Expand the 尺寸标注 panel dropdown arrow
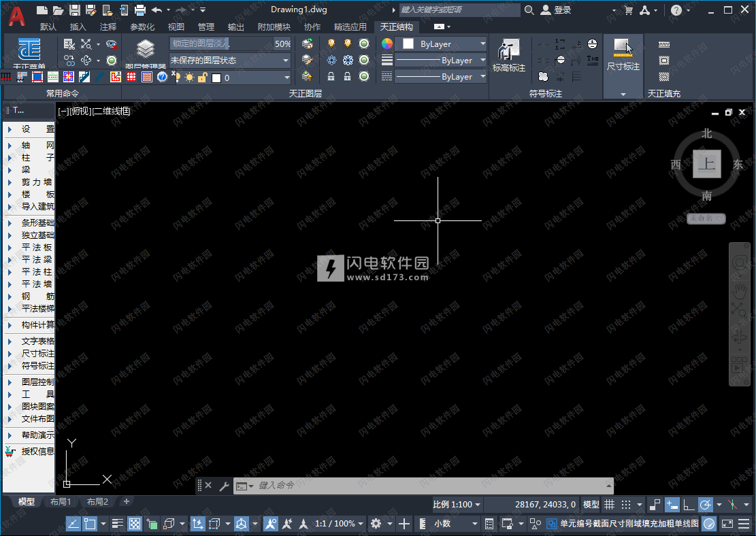The image size is (756, 536). pyautogui.click(x=623, y=94)
